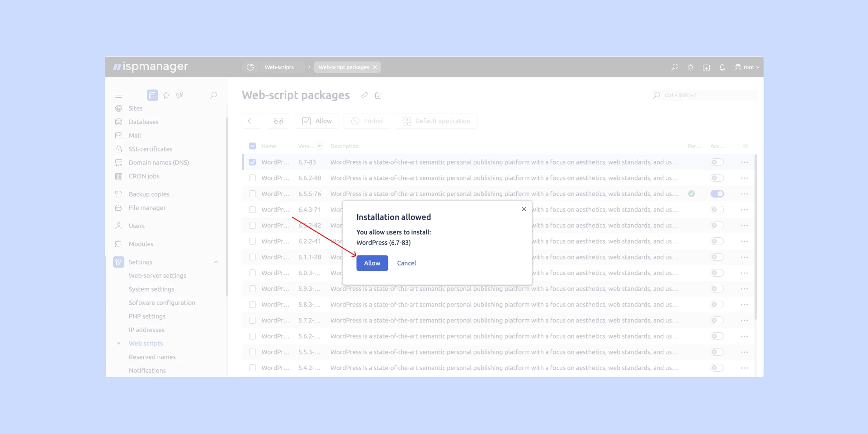Click the sidebar search magnifier

point(214,95)
